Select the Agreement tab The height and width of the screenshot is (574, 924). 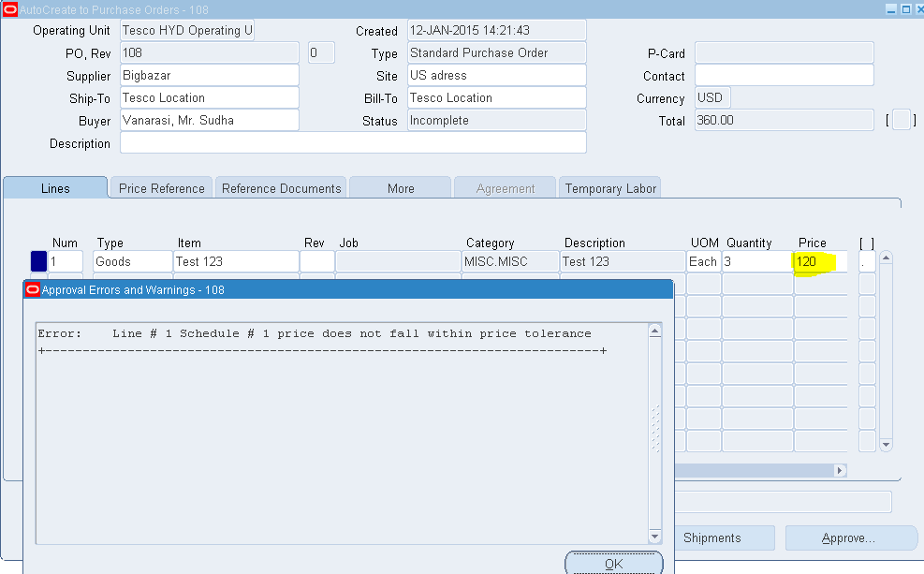(505, 188)
